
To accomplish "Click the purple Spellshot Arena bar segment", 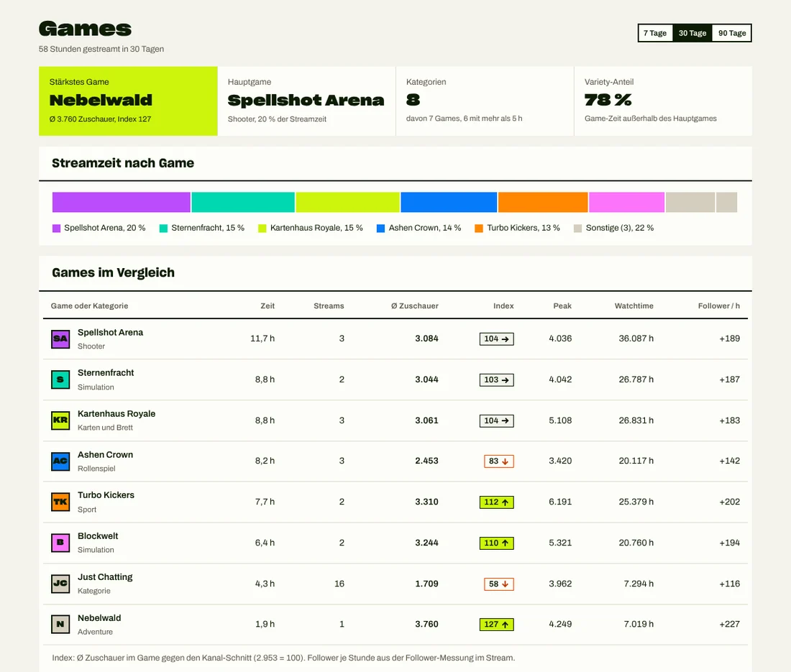I will tap(122, 202).
